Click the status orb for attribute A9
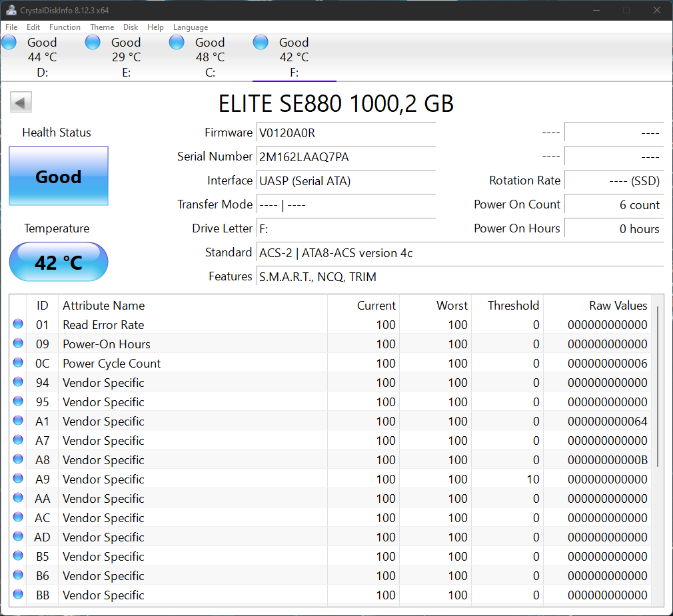Screen dimensions: 673x616 pyautogui.click(x=18, y=478)
